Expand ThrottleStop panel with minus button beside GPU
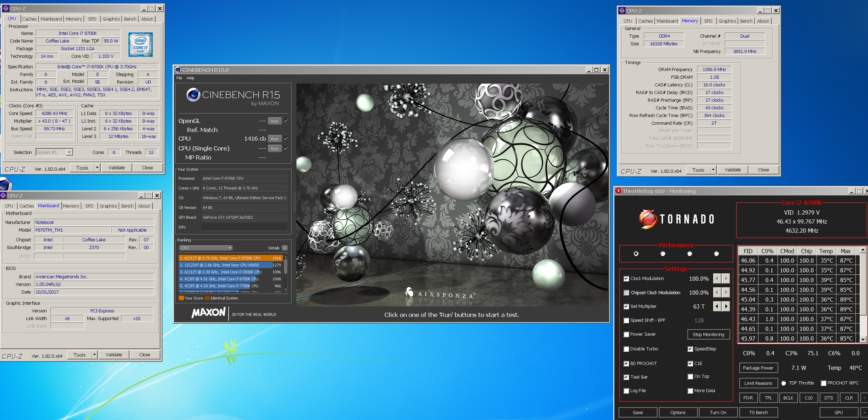Viewport: 868px width, 420px height. 864,412
